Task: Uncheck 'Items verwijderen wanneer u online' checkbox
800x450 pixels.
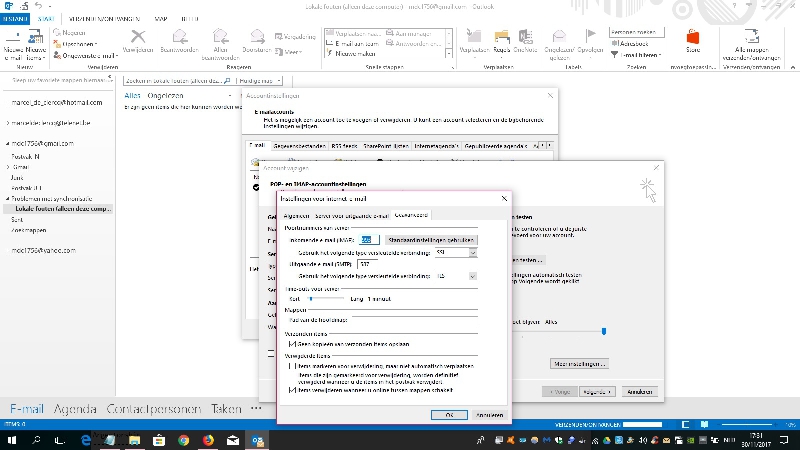Action: click(292, 391)
